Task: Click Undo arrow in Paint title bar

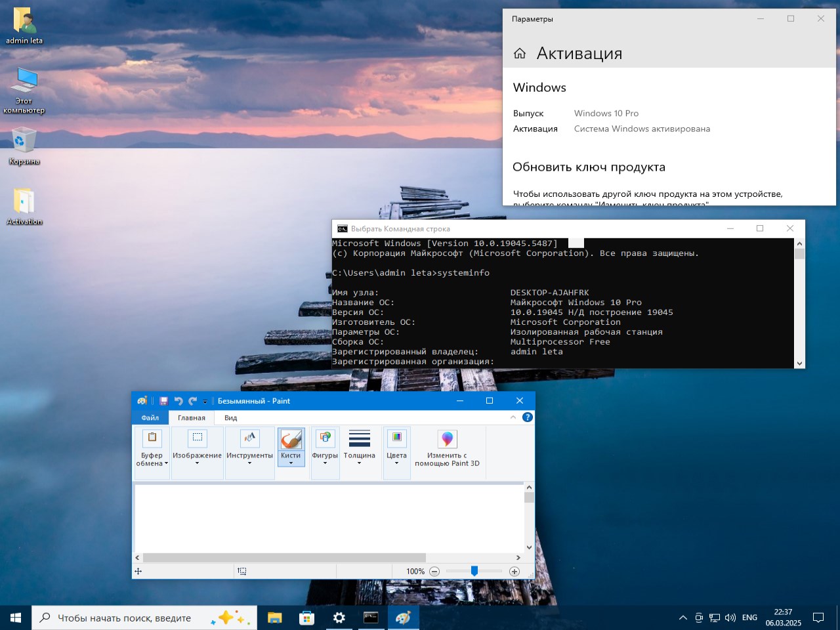Action: click(x=178, y=401)
